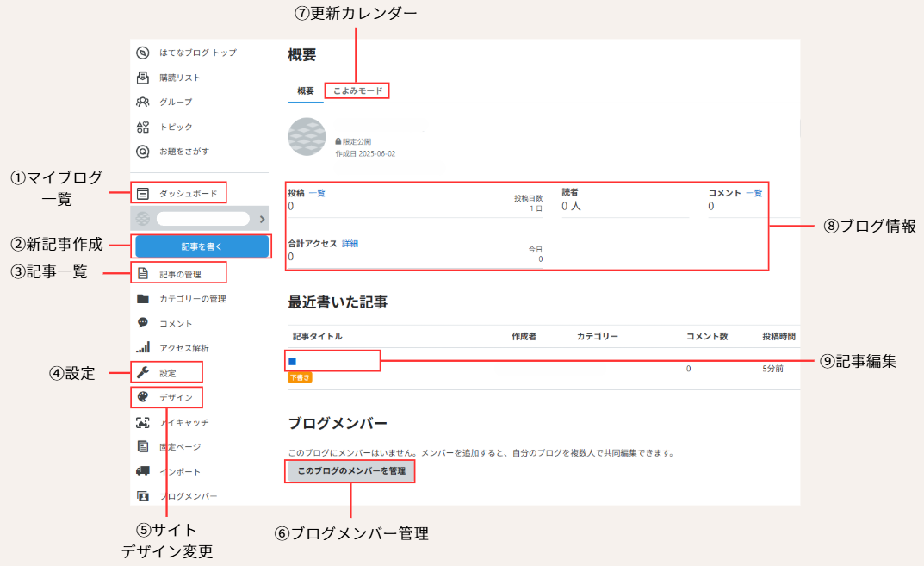924x566 pixels.
Task: Open the デザイン palette icon
Action: [x=143, y=397]
